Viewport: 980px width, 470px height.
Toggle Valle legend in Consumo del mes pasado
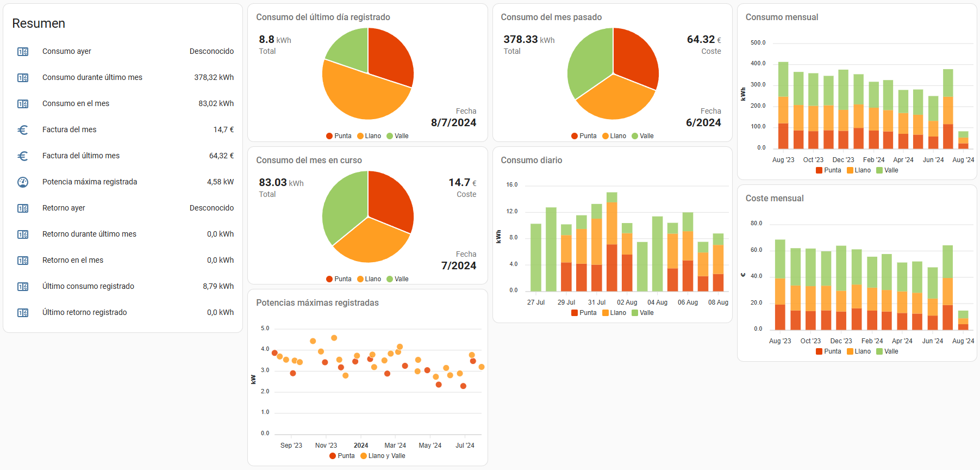click(642, 136)
